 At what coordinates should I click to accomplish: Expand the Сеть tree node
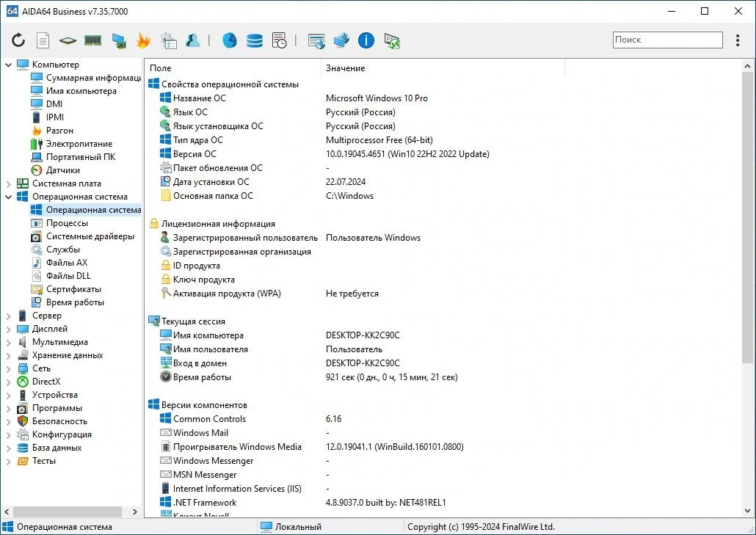coord(8,368)
